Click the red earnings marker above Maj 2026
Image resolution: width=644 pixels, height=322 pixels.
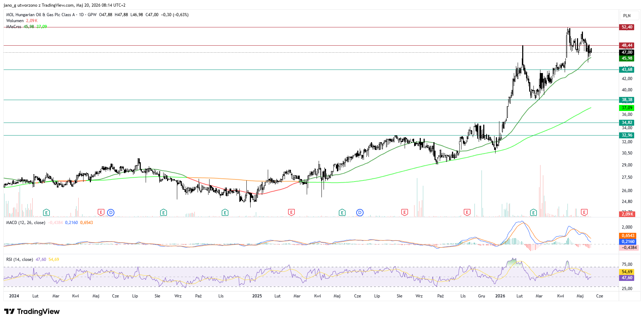[x=584, y=212]
